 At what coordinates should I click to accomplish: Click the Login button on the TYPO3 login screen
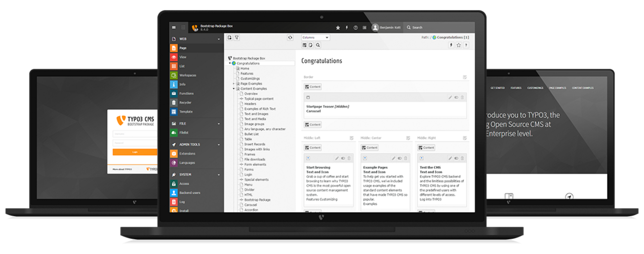(135, 152)
